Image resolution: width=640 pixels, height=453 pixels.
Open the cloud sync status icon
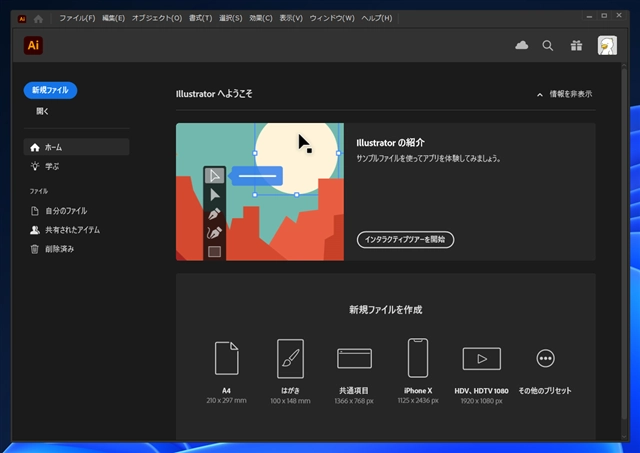click(x=521, y=45)
